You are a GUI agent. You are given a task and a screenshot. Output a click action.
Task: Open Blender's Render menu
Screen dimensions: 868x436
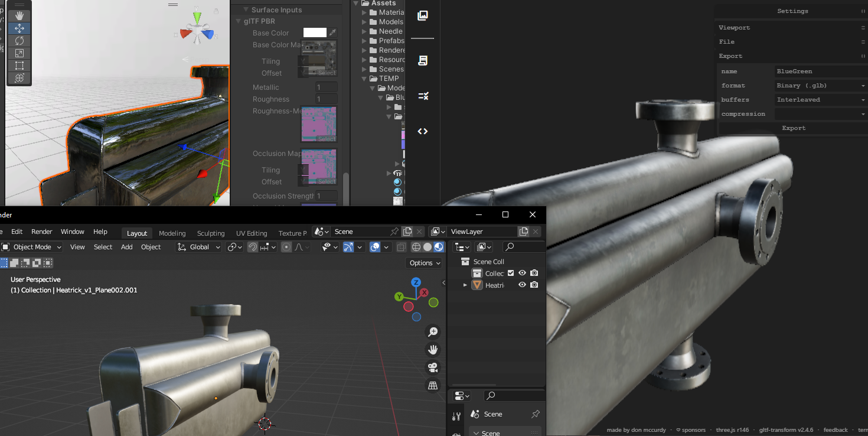coord(41,232)
